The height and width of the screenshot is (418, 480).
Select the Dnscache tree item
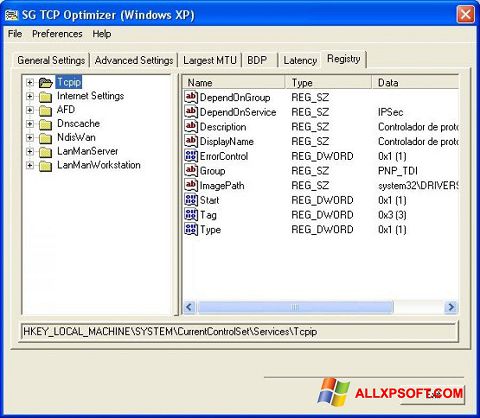tap(78, 124)
